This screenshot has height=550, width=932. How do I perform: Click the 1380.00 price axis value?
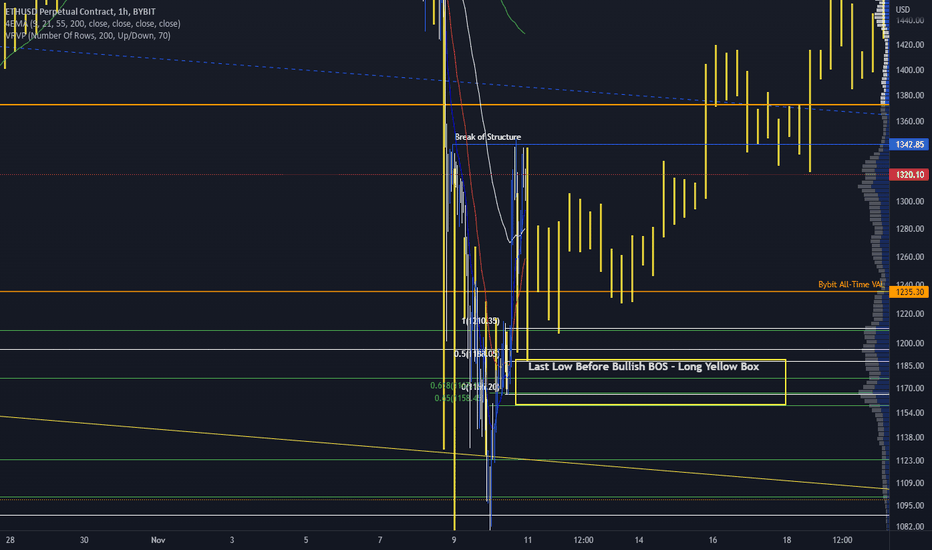pos(909,95)
